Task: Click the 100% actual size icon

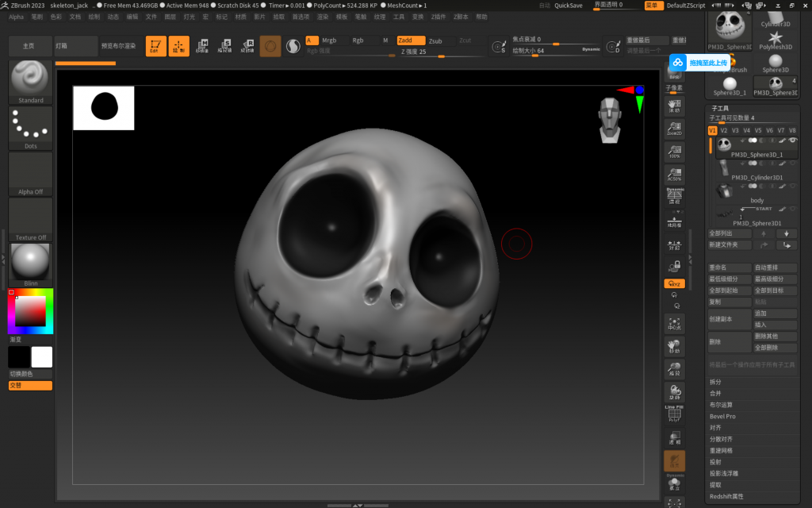Action: tap(674, 152)
